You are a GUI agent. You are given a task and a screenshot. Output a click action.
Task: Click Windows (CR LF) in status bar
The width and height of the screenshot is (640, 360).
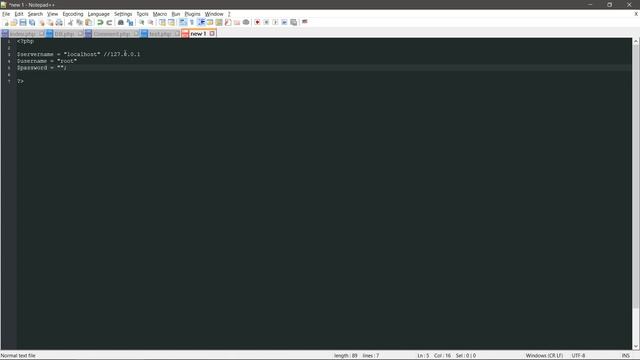click(544, 356)
